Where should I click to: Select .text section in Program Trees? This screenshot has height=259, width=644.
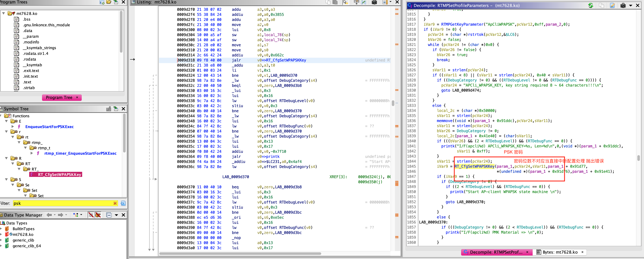pos(27,82)
